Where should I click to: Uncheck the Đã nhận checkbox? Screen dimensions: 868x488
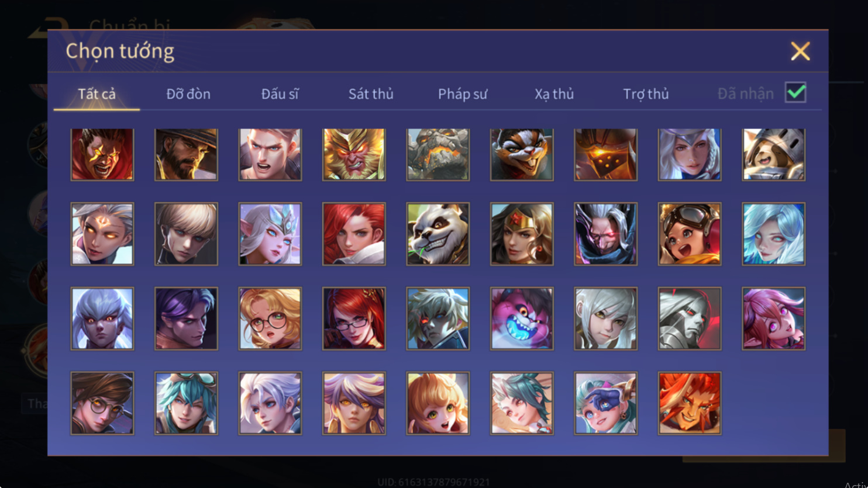click(x=795, y=92)
